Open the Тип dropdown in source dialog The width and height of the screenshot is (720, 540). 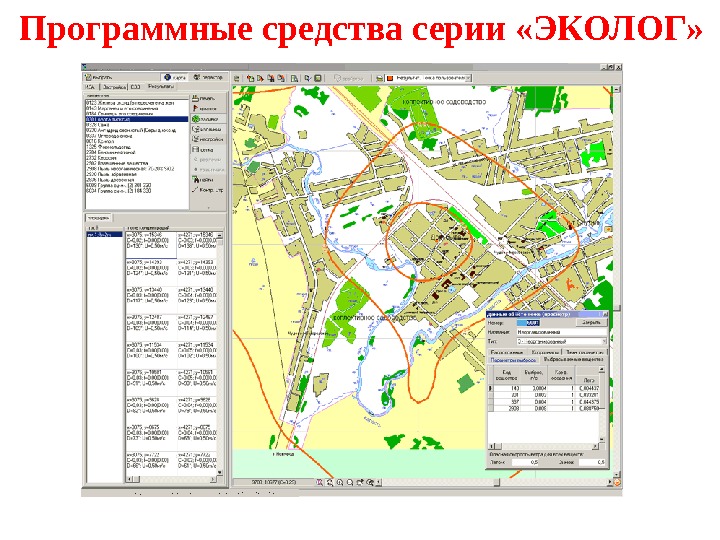(x=603, y=342)
